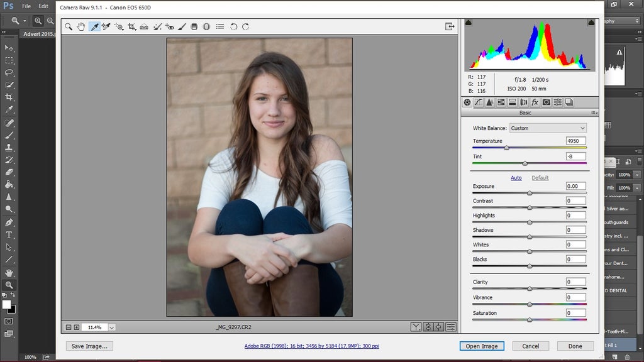Open the Edit menu
Image resolution: width=644 pixels, height=362 pixels.
click(42, 6)
